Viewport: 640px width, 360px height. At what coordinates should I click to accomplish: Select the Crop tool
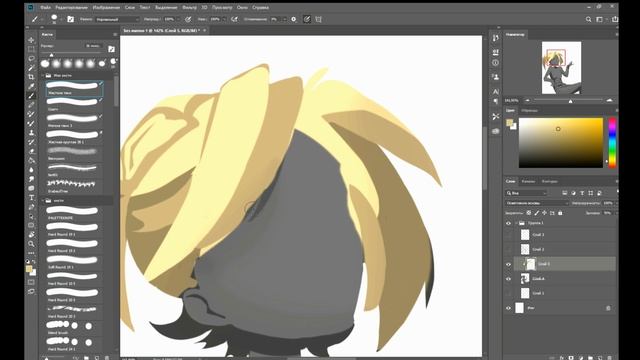31,77
